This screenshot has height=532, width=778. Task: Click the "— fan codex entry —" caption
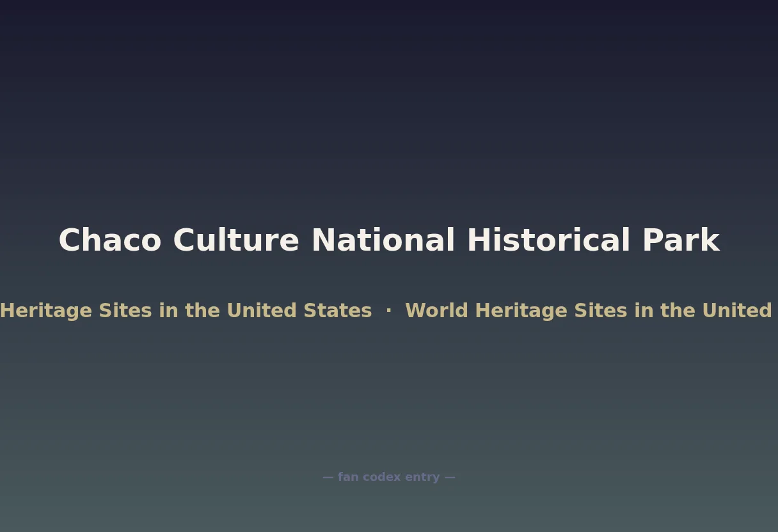tap(389, 477)
